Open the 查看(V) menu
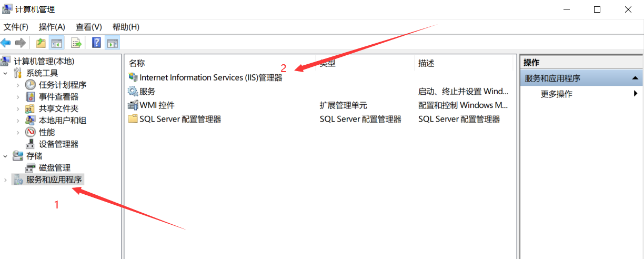Screen dimensions: 644x259 coord(89,27)
